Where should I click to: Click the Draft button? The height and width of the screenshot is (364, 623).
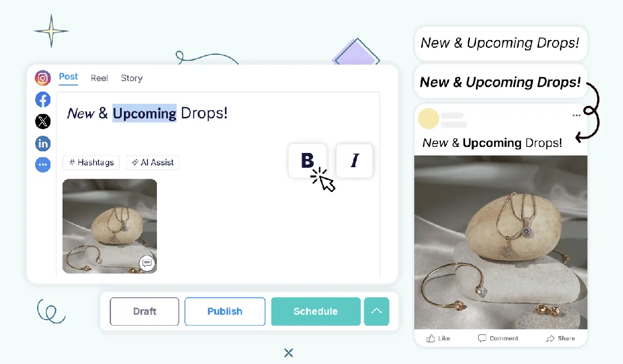coord(144,311)
